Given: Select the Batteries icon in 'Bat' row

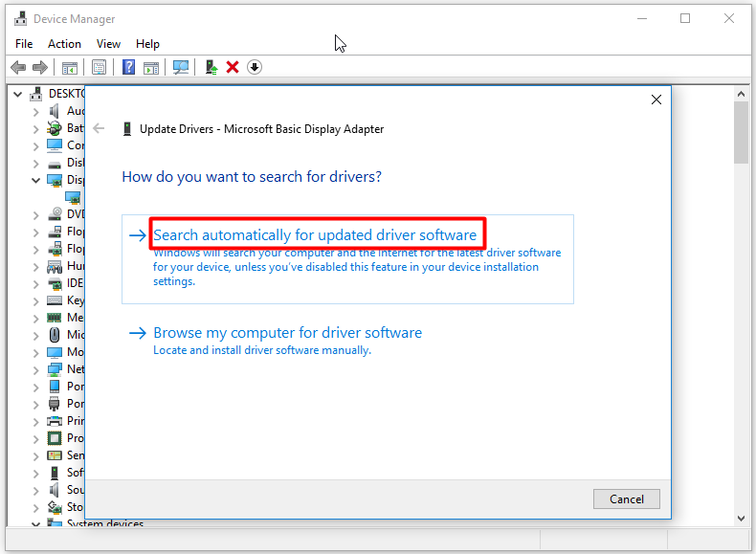Looking at the screenshot, I should (54, 128).
